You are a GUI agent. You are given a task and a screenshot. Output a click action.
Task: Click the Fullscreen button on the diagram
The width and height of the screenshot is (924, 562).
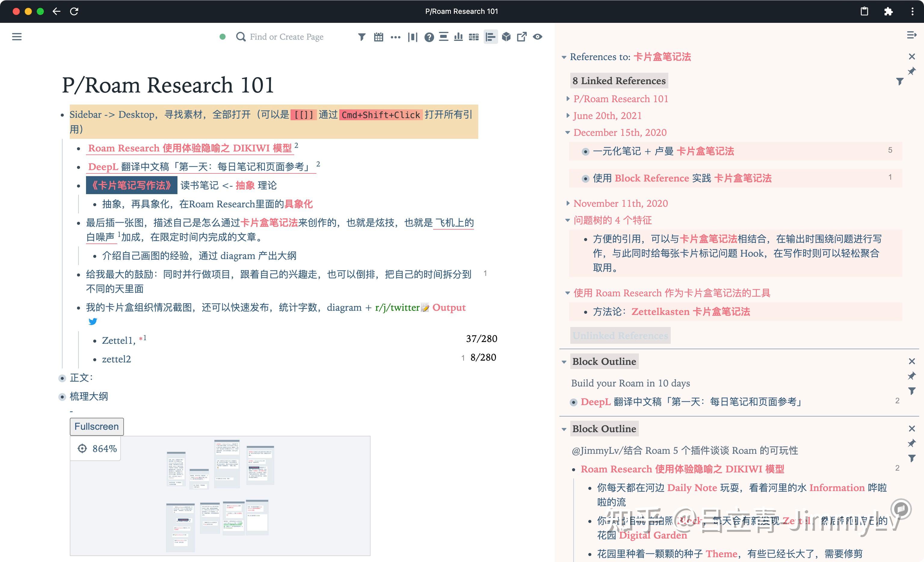pyautogui.click(x=96, y=426)
